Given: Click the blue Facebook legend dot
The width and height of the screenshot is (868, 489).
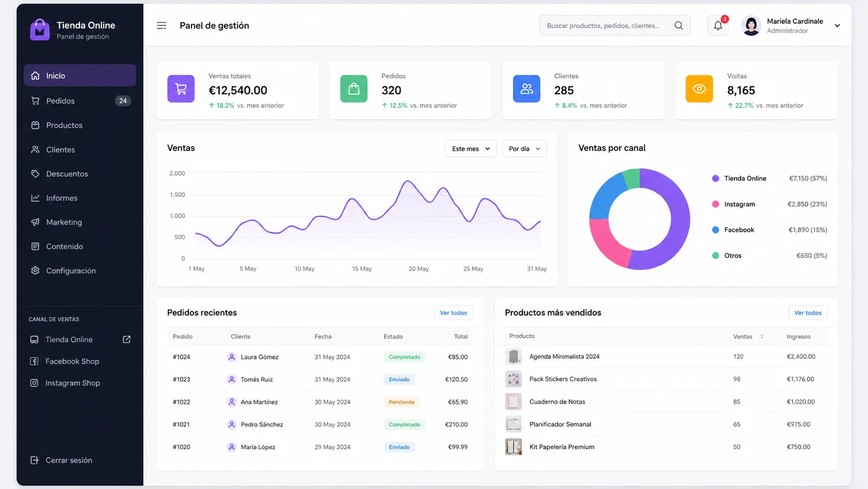Looking at the screenshot, I should coord(715,230).
